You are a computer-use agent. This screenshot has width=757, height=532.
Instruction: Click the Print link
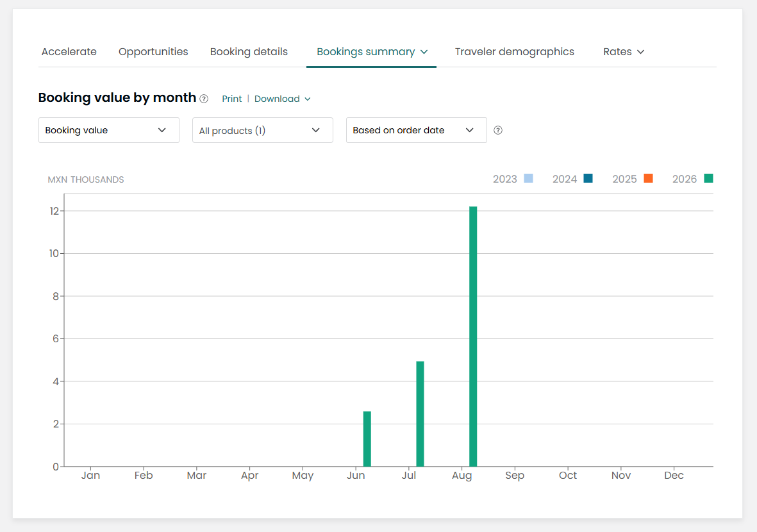tap(232, 99)
